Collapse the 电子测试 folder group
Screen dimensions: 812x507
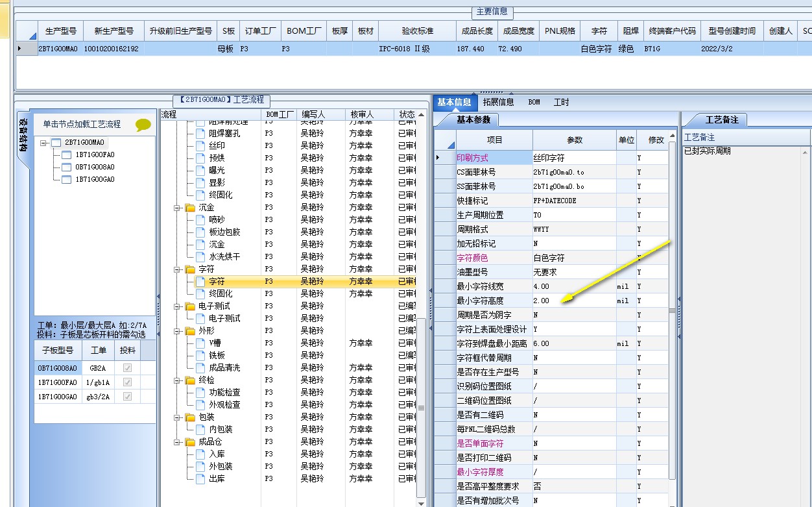[177, 306]
